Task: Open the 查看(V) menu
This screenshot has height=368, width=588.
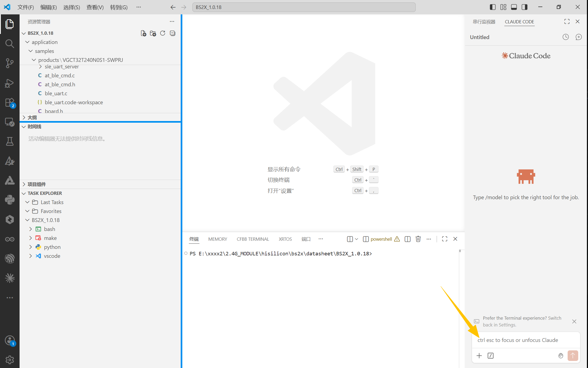Action: click(x=95, y=7)
